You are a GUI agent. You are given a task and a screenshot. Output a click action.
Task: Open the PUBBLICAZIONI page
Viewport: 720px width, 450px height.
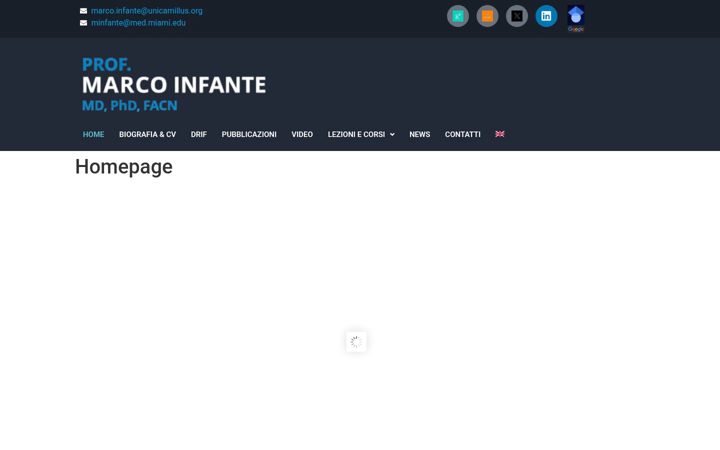(249, 135)
